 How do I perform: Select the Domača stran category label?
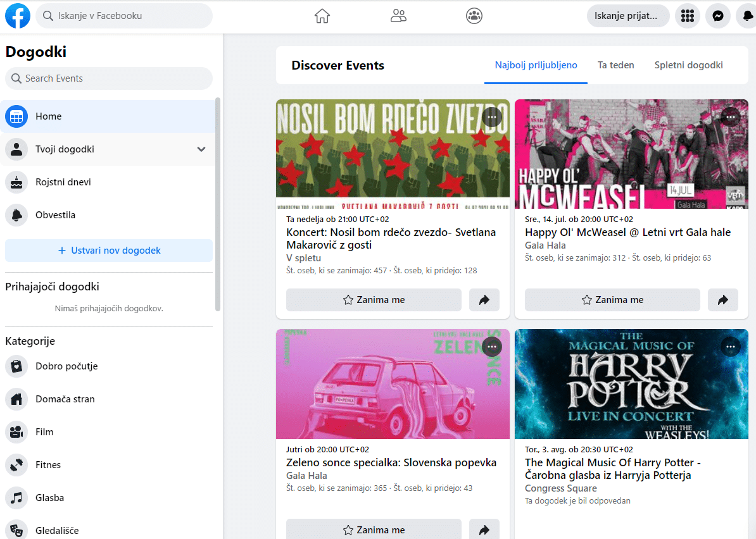tap(65, 399)
